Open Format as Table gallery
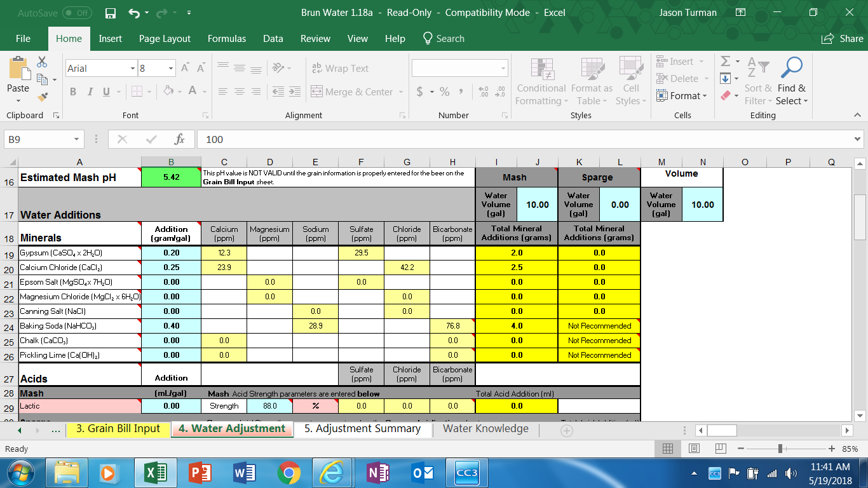The image size is (868, 488). [592, 81]
